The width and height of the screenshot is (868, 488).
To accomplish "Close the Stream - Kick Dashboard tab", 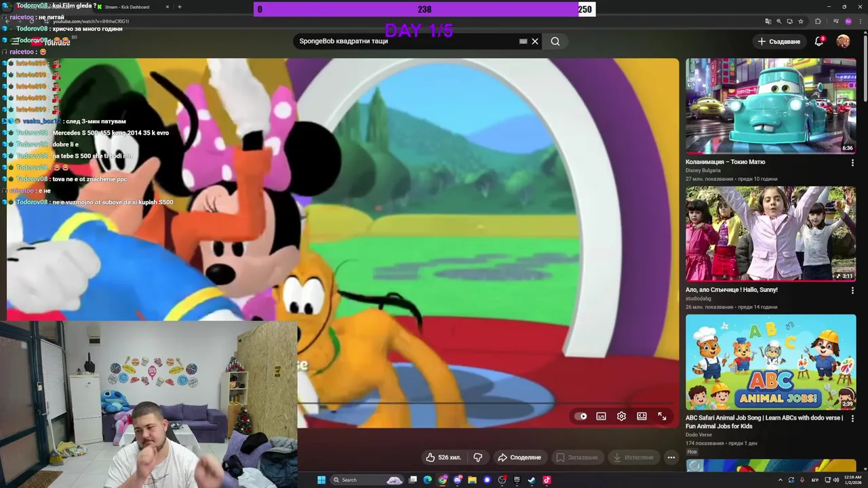I will click(167, 7).
